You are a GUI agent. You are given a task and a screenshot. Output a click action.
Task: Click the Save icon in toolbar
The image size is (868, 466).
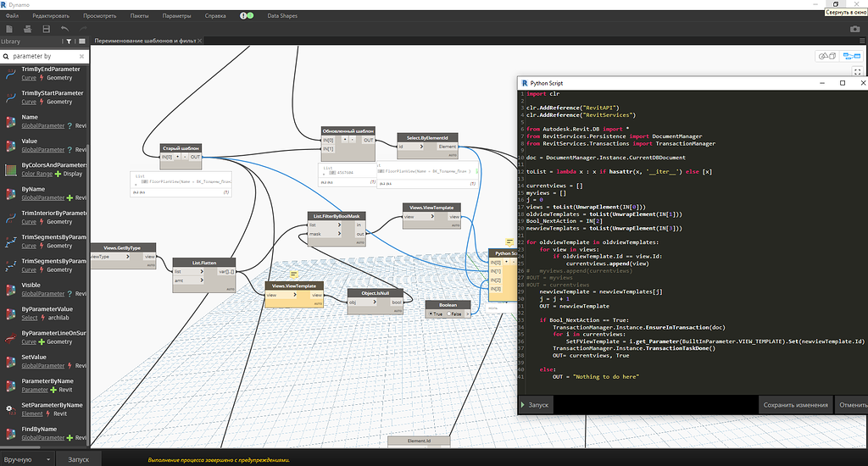tap(46, 28)
